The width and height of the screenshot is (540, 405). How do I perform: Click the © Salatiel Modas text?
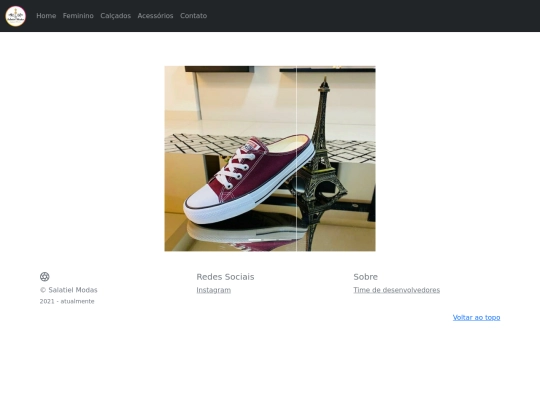69,290
